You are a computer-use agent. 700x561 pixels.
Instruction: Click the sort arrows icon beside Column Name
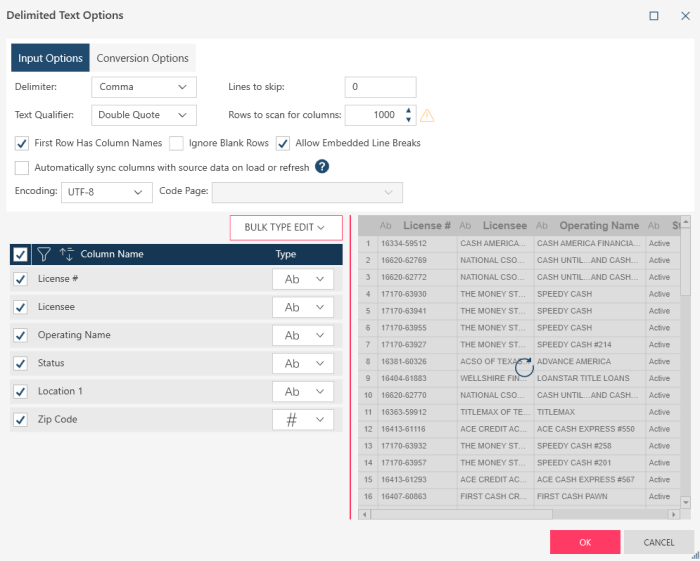[x=67, y=255]
